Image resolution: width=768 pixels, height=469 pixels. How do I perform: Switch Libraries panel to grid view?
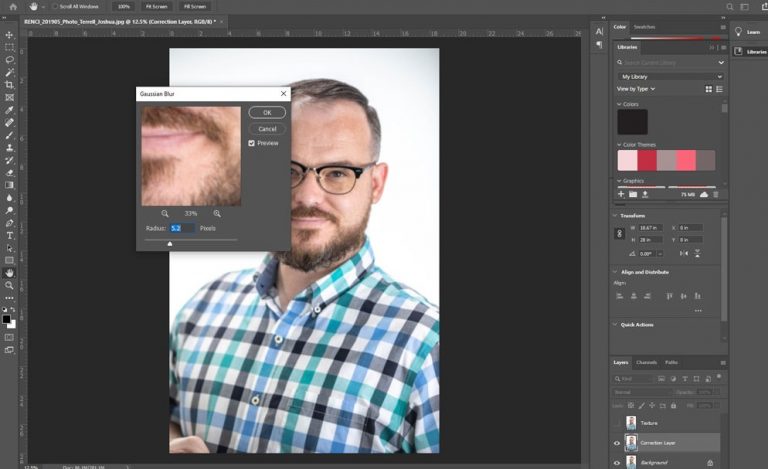709,89
